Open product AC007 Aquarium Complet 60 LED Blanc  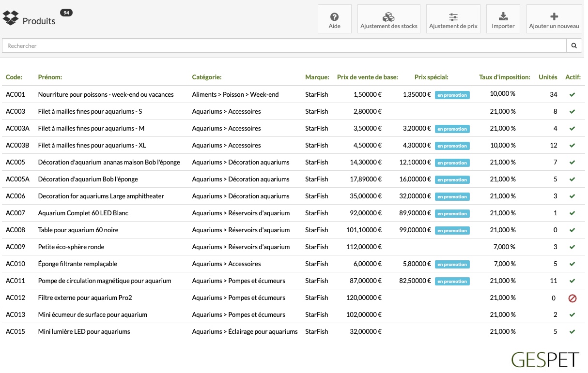pyautogui.click(x=83, y=213)
